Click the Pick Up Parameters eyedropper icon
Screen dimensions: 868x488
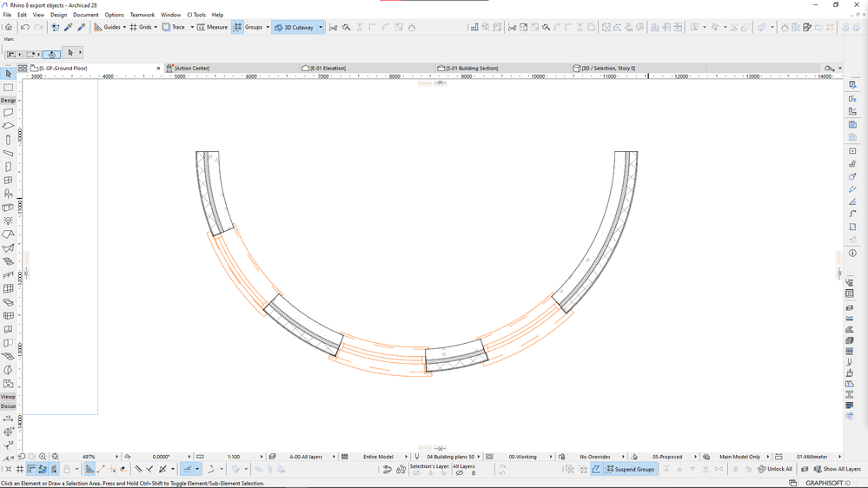[69, 27]
